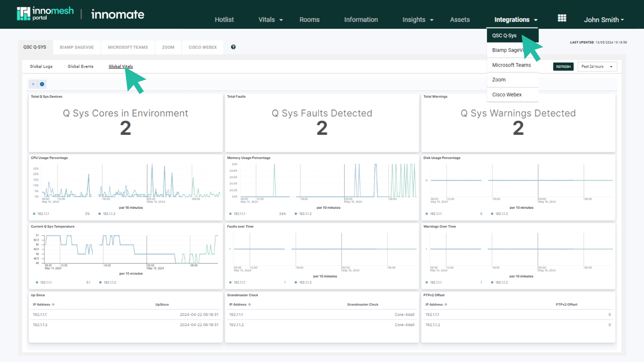
Task: Switch to the MICROSOFT TEAMS tab
Action: [128, 47]
